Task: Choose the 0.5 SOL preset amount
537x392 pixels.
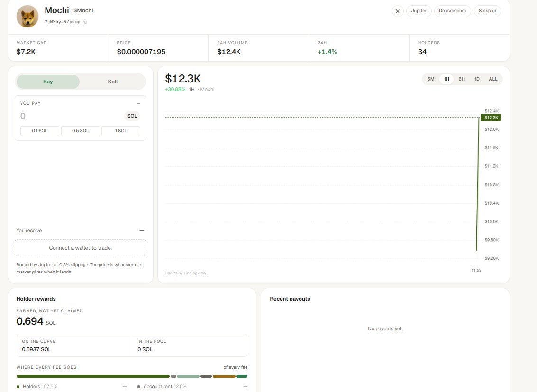Action: 81,131
